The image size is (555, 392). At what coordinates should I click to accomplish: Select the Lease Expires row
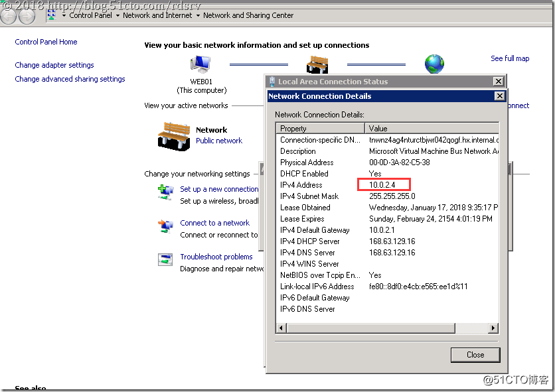pos(388,219)
